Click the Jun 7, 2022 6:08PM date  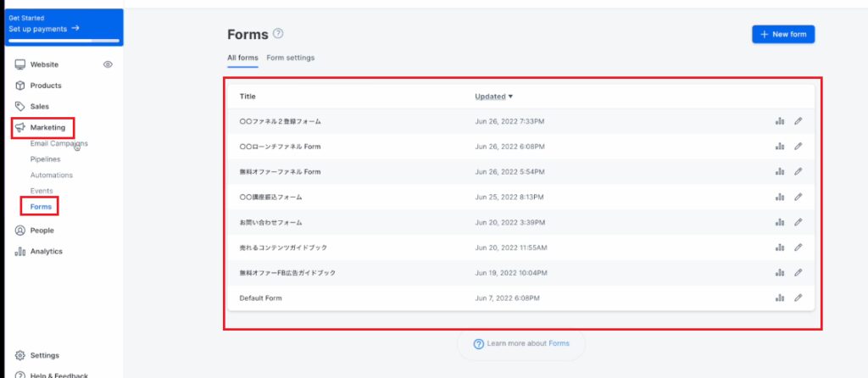(x=507, y=297)
